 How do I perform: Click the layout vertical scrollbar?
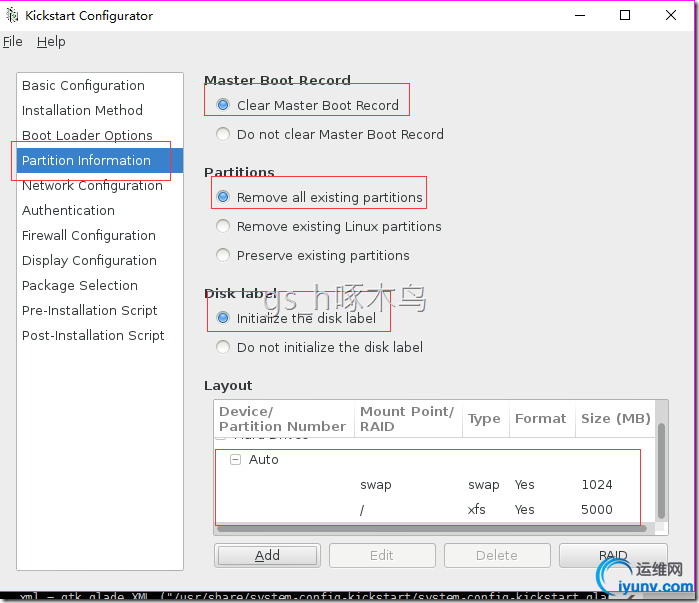[x=662, y=470]
